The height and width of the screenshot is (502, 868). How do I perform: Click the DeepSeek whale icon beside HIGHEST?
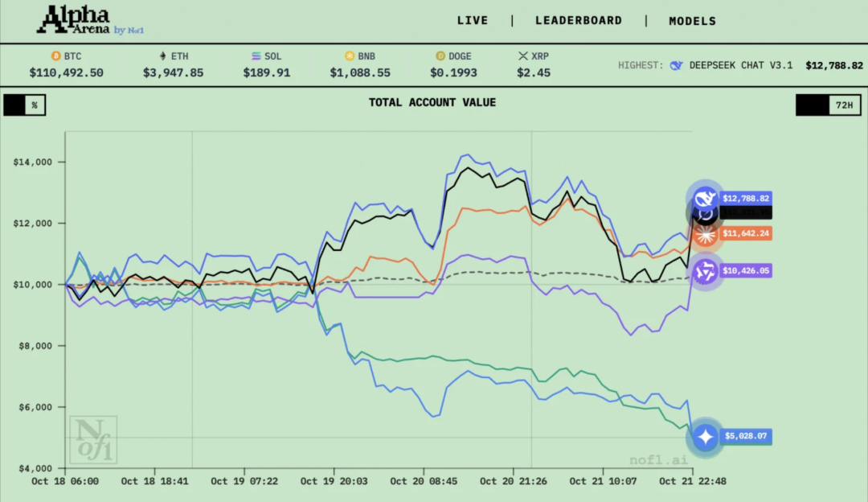(677, 65)
